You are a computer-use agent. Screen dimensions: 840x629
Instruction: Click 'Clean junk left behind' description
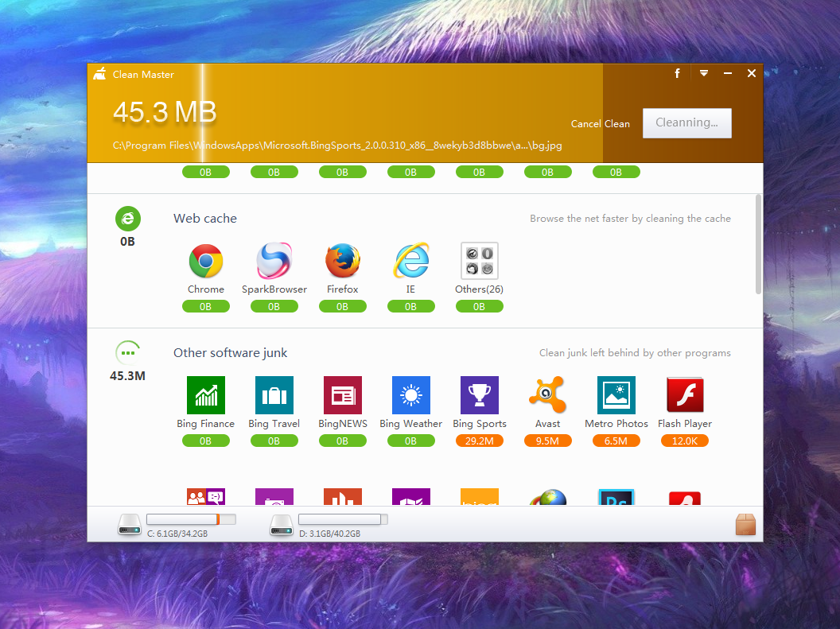(635, 353)
